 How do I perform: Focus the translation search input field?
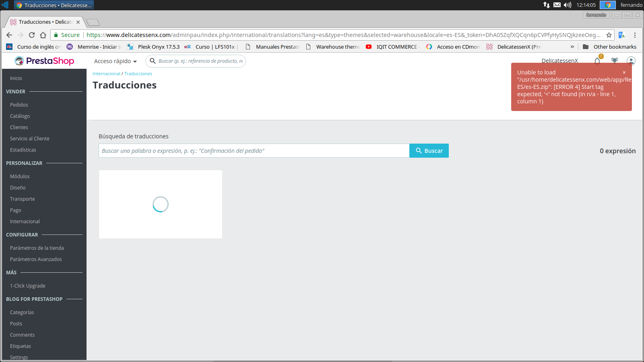click(254, 151)
